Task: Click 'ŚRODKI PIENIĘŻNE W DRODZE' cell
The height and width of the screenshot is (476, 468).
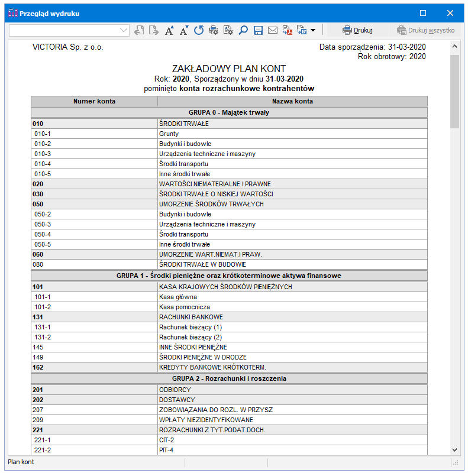Action: [x=292, y=357]
